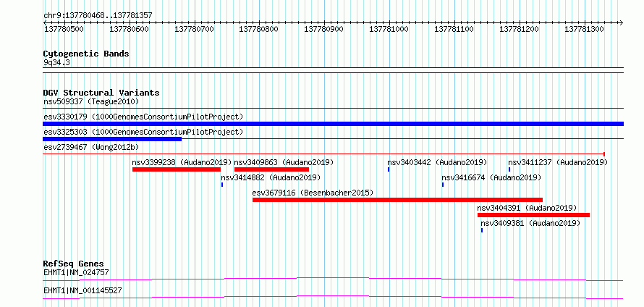The width and height of the screenshot is (644, 307).
Task: Open variant nsv3399238 (Audano2019) label
Action: (x=182, y=162)
